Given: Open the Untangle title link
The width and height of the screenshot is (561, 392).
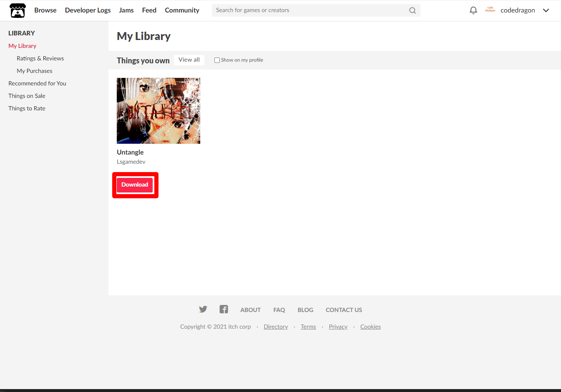Looking at the screenshot, I should (x=130, y=152).
